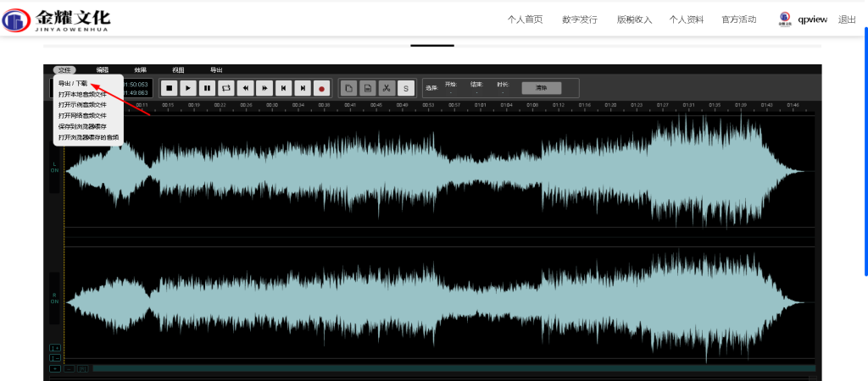
Task: Click the copy selection icon
Action: click(x=348, y=88)
